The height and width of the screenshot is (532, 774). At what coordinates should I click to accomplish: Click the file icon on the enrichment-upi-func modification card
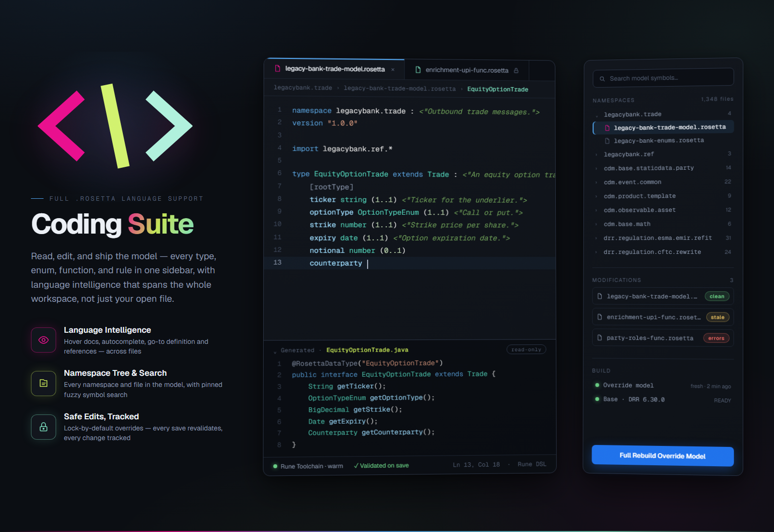click(x=600, y=317)
